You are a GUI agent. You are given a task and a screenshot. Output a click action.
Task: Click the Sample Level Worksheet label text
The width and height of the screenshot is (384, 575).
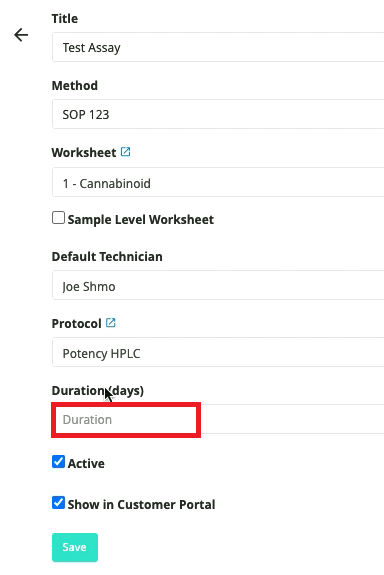pos(140,219)
